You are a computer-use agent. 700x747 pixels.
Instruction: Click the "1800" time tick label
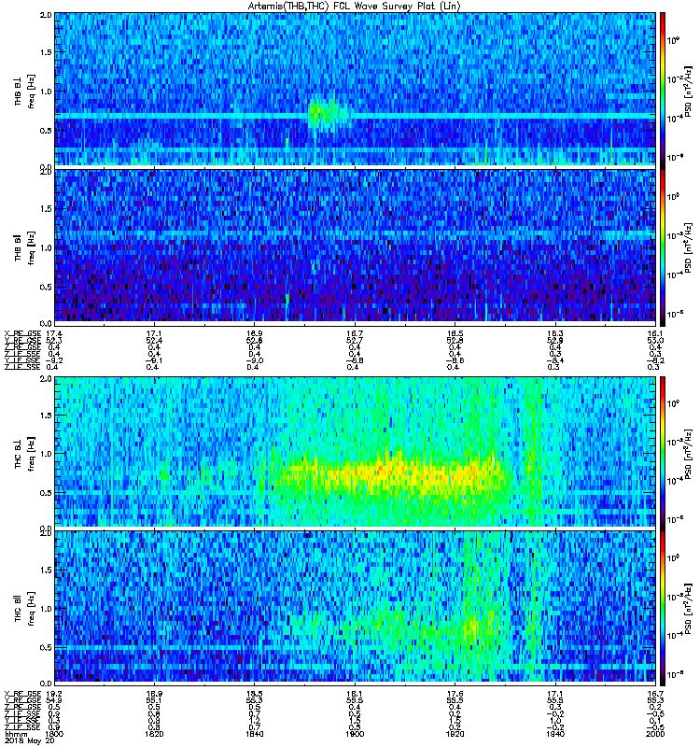[x=54, y=734]
